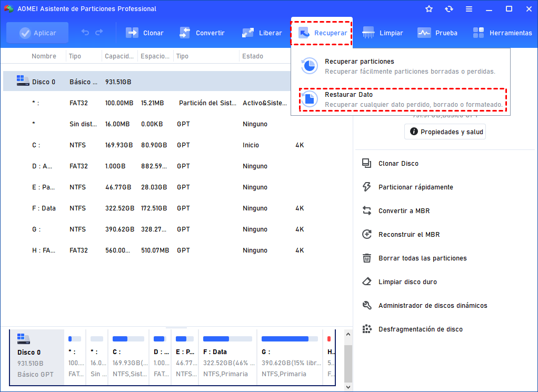This screenshot has width=538, height=392.
Task: Click the Propiedades y salud button
Action: coord(445,132)
